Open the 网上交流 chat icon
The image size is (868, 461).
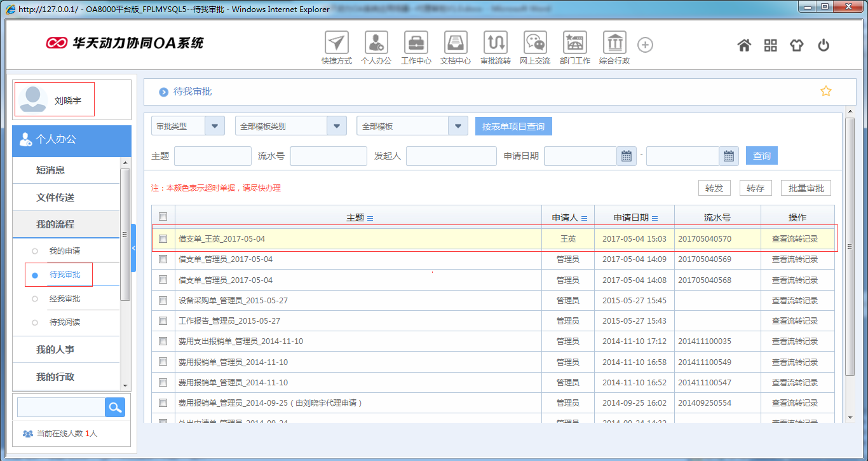(x=534, y=43)
